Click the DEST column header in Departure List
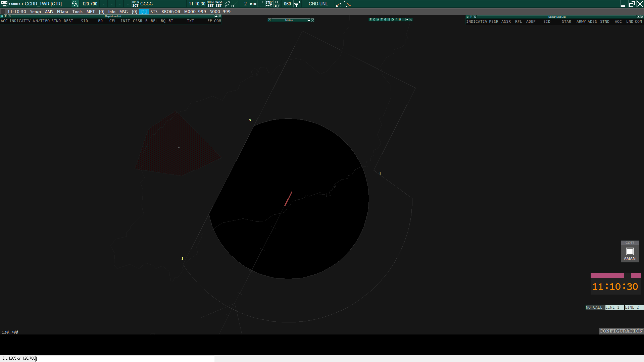This screenshot has width=644, height=362. [x=68, y=21]
